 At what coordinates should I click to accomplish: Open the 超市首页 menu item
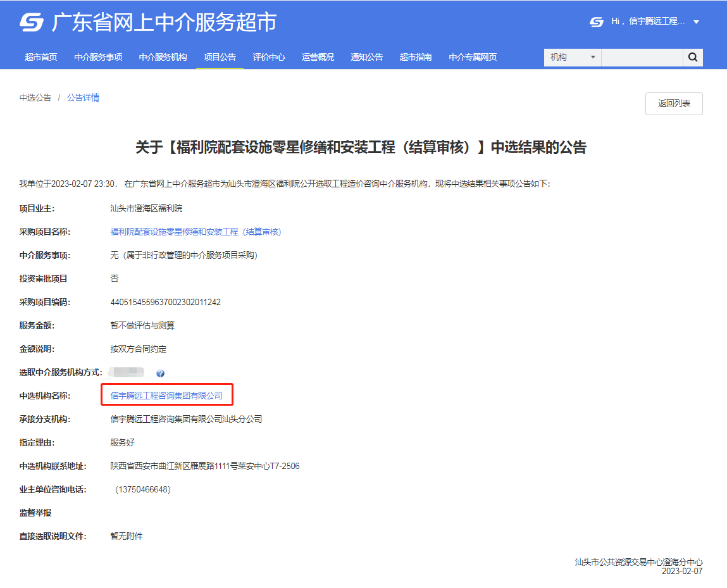40,56
